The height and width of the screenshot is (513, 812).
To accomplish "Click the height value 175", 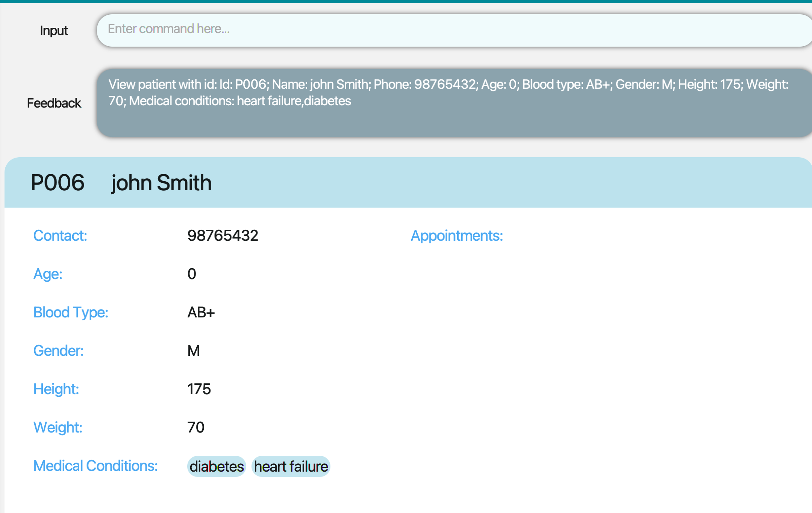I will [x=199, y=389].
